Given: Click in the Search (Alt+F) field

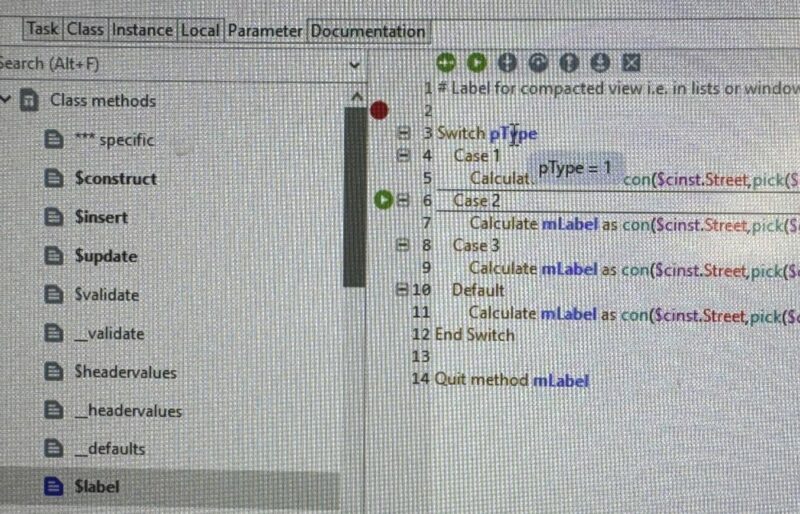Looking at the screenshot, I should click(x=170, y=64).
